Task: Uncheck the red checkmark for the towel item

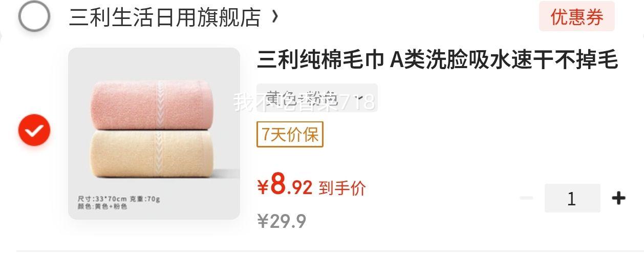Action: tap(34, 130)
